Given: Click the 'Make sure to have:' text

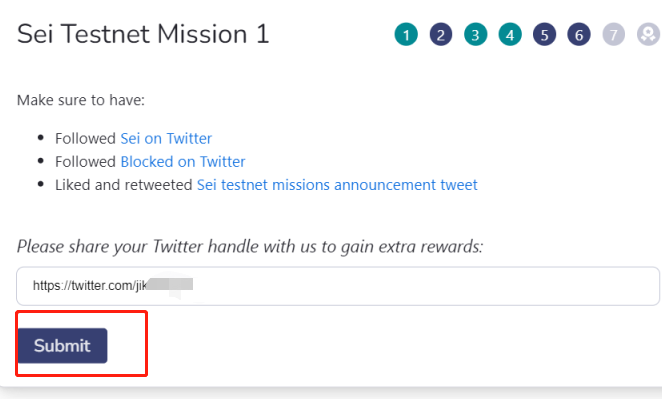Looking at the screenshot, I should click(81, 100).
